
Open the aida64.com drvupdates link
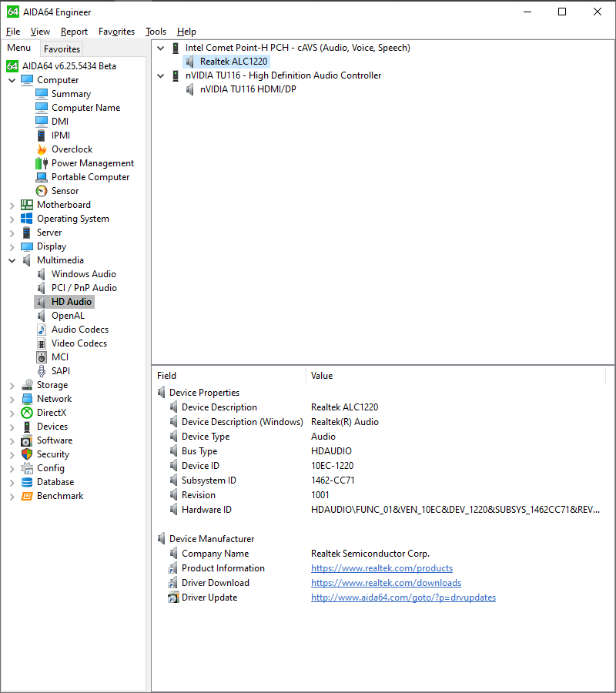pyautogui.click(x=403, y=597)
